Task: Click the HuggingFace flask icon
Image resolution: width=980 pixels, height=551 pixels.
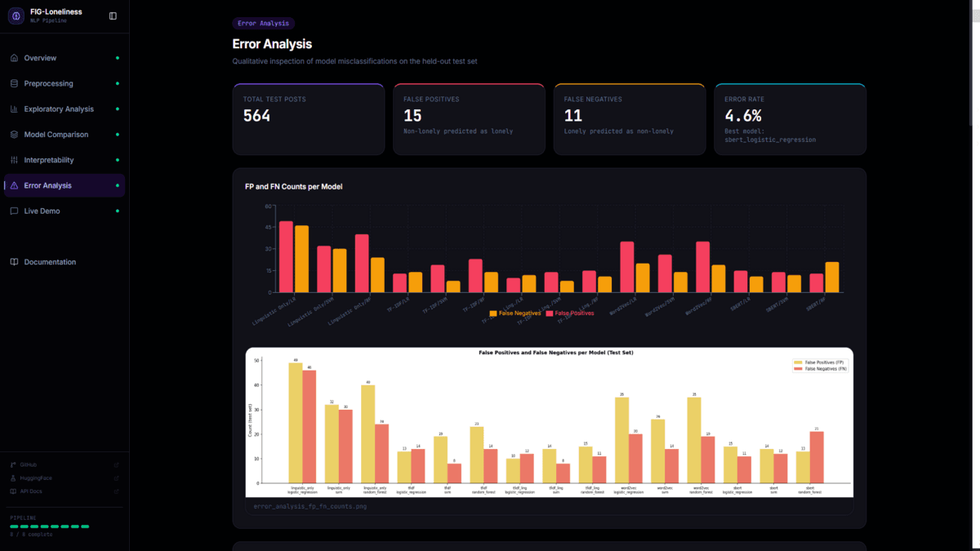Action: point(13,478)
